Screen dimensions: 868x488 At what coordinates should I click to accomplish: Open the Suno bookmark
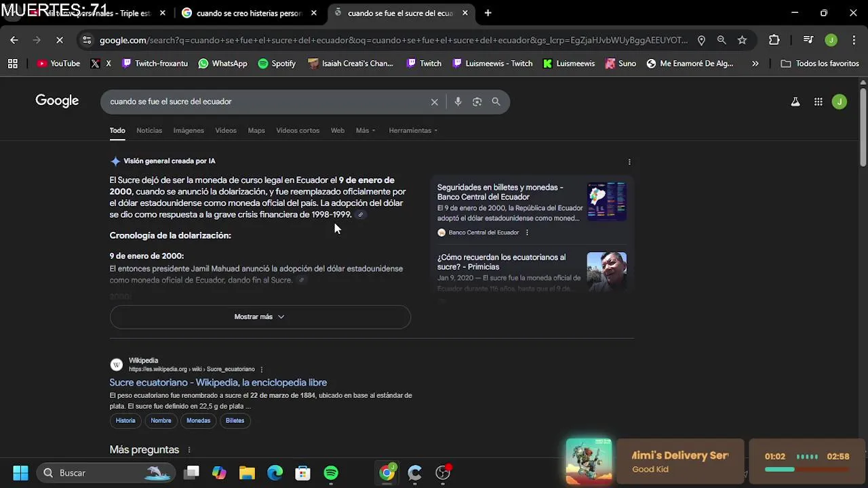point(620,63)
